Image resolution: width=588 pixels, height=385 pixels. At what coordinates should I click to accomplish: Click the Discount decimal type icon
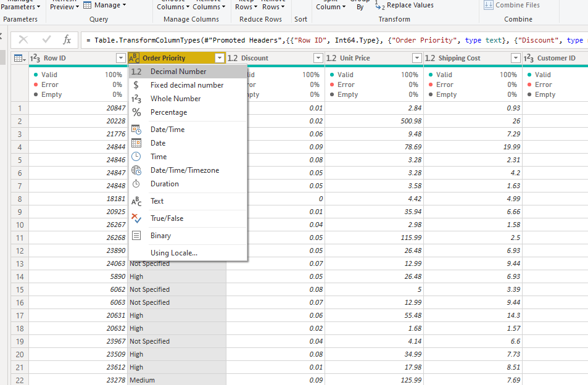tap(233, 58)
